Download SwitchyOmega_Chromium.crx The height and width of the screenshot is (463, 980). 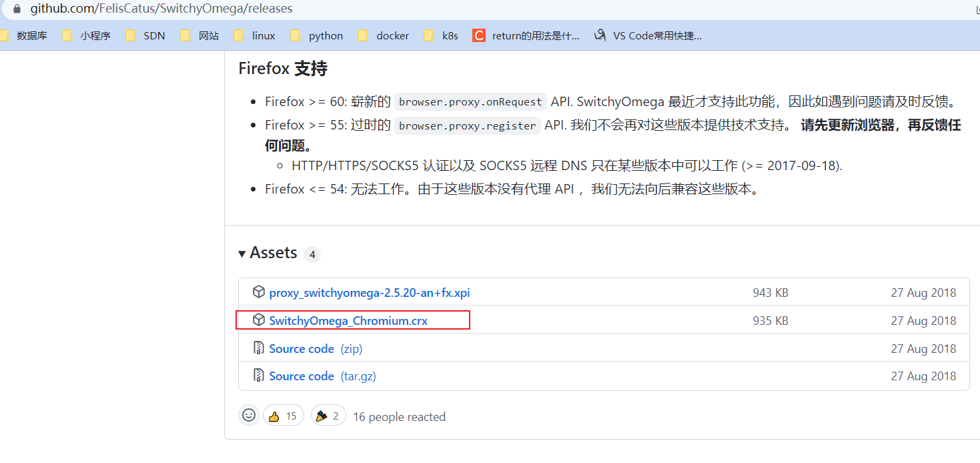point(348,321)
